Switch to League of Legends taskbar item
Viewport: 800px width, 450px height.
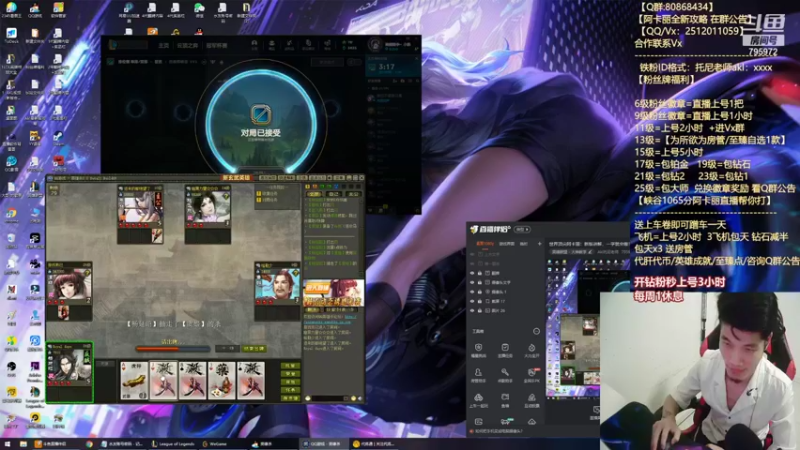(173, 444)
